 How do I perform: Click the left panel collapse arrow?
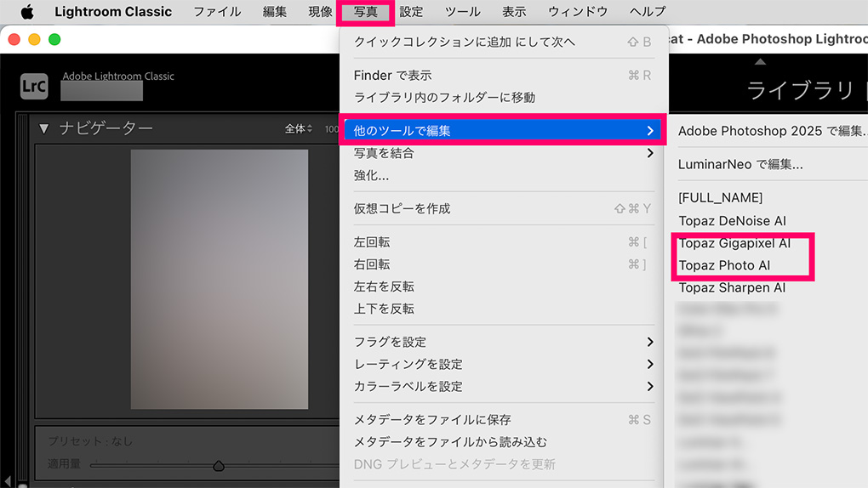(7, 481)
